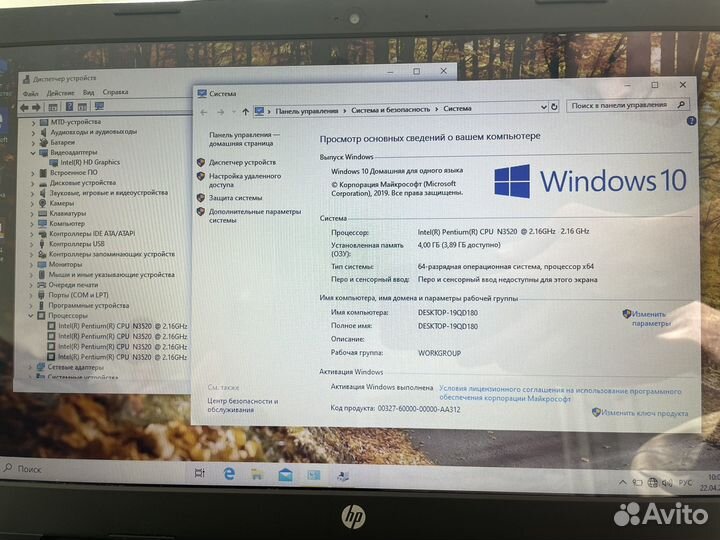720x540 pixels.
Task: Open Настройка удаленного доступа link
Action: coord(245,180)
